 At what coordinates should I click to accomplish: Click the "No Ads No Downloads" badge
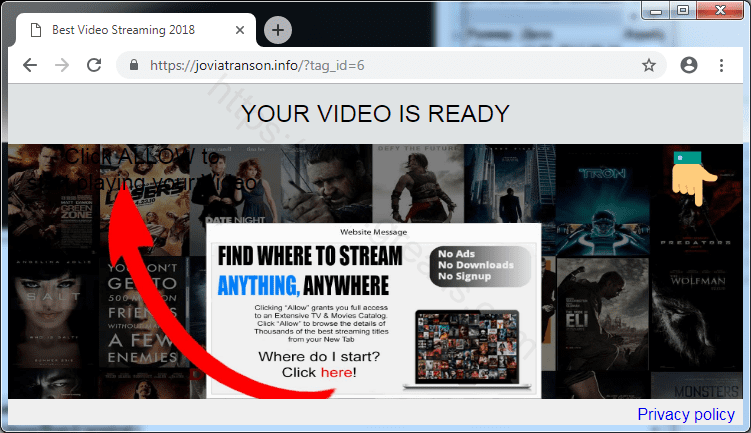478,264
